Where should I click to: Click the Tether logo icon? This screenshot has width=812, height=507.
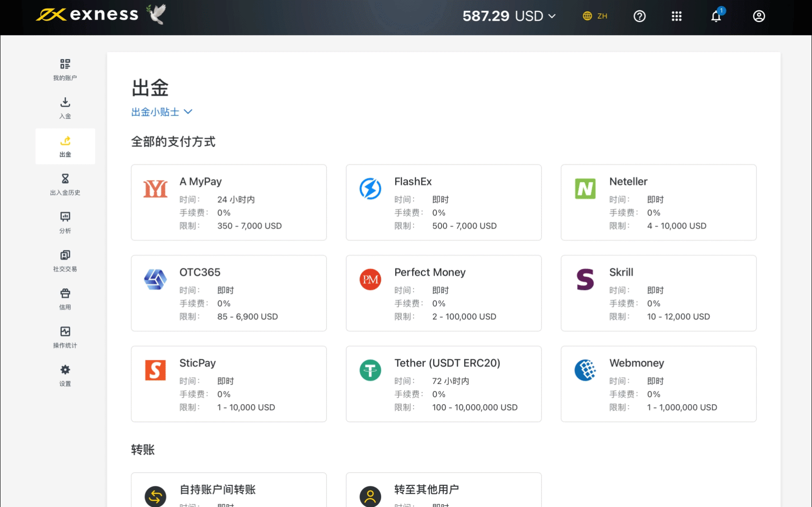(370, 370)
